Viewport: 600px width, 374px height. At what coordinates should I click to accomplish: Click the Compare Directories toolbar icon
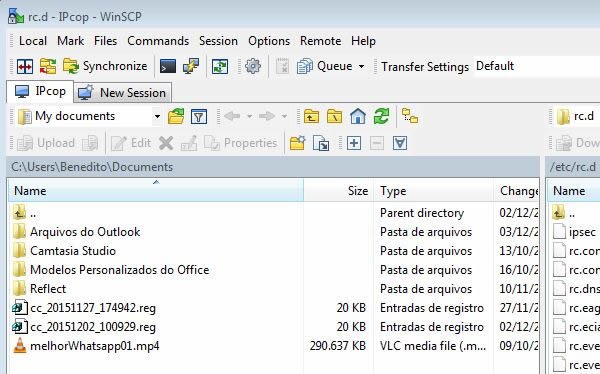[x=25, y=67]
